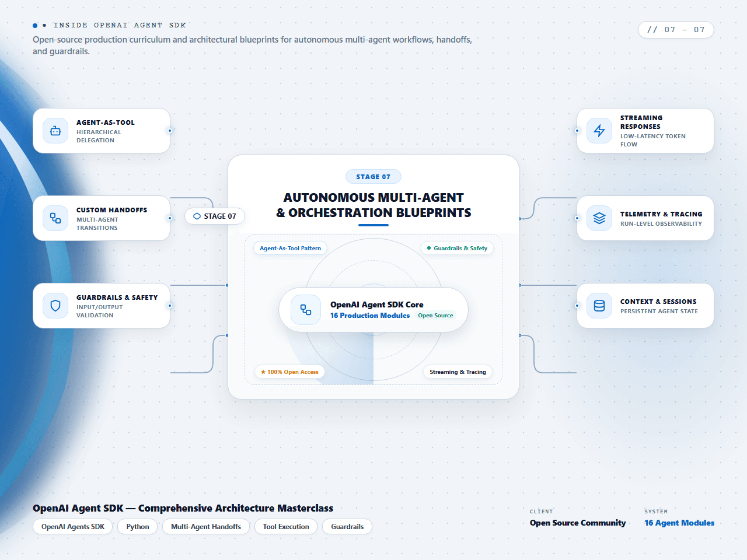Click the Open Source badge in the core card

point(435,316)
